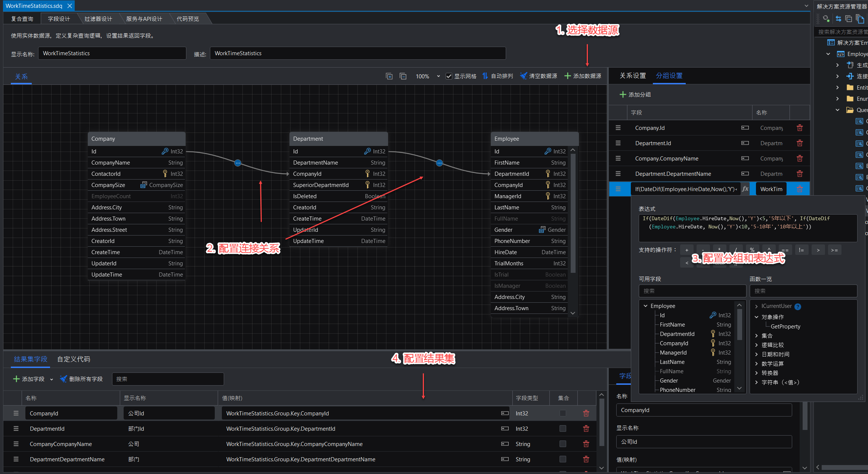Toggle the 集合 checkbox for the DepartmentId row
Image resolution: width=868 pixels, height=474 pixels.
[562, 428]
